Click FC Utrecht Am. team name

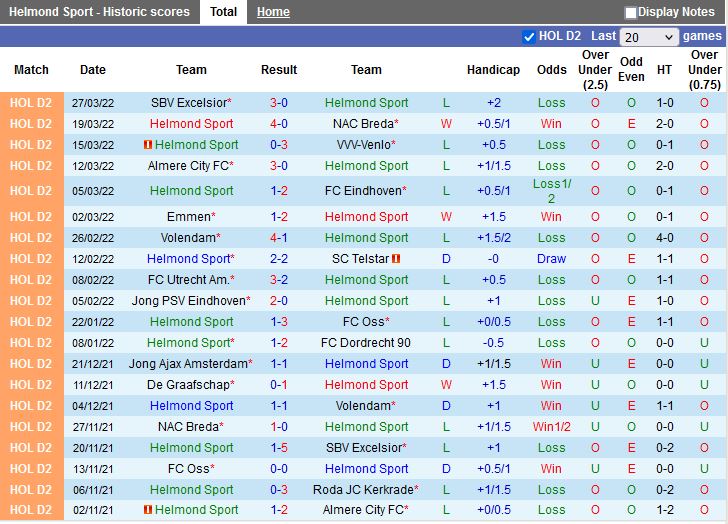point(191,280)
